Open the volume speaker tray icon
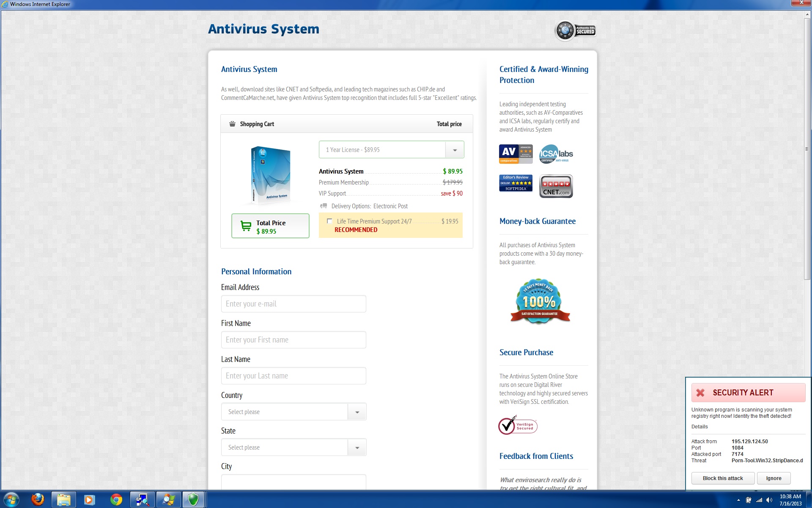 coord(769,500)
